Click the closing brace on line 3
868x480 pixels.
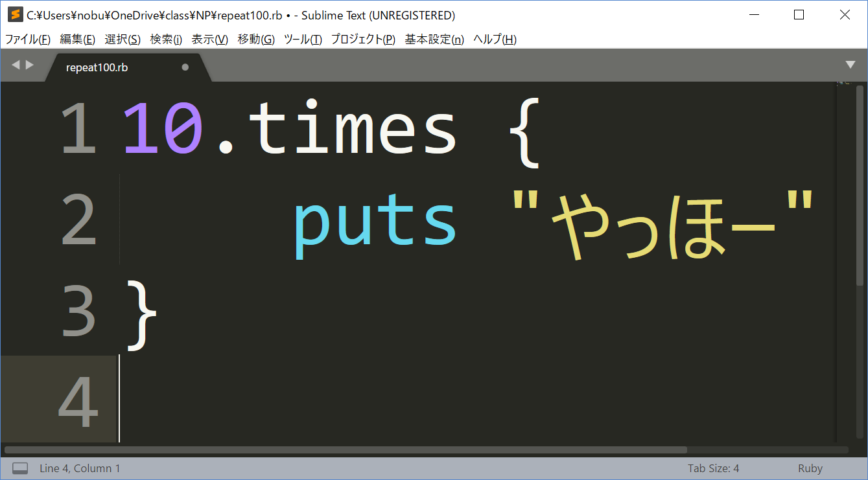click(141, 315)
